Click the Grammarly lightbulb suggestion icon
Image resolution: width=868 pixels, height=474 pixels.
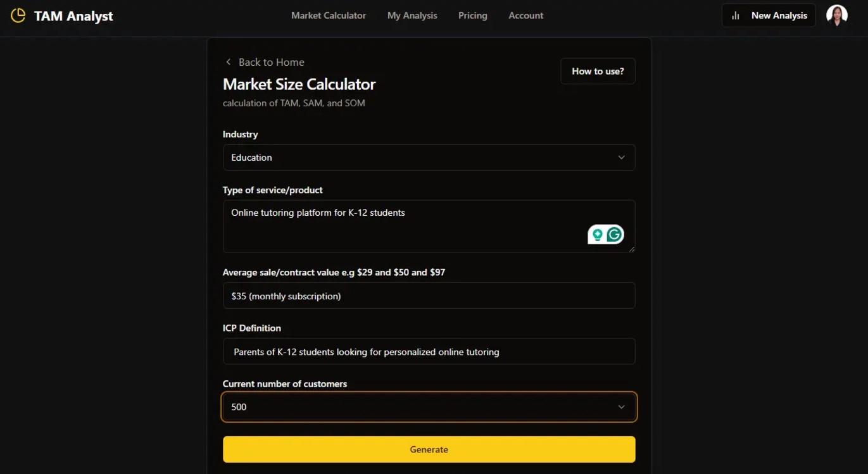[x=597, y=235]
